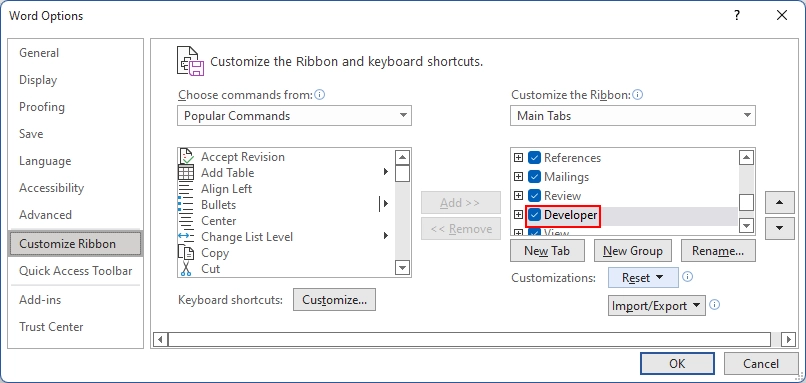Click the New Group button
Image resolution: width=806 pixels, height=383 pixels.
(633, 251)
